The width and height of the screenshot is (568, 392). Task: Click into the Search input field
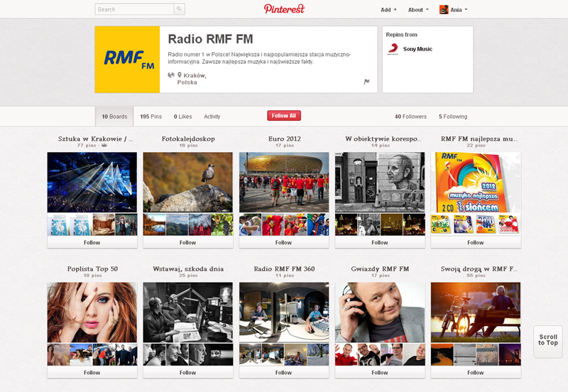point(135,9)
